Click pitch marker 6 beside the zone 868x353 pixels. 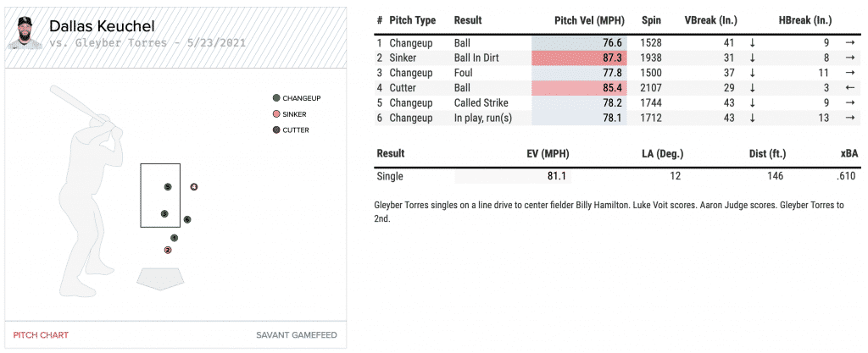(x=186, y=219)
